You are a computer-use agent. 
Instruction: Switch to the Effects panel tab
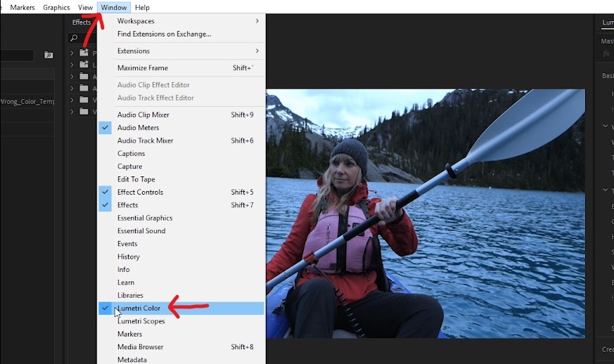tap(82, 22)
